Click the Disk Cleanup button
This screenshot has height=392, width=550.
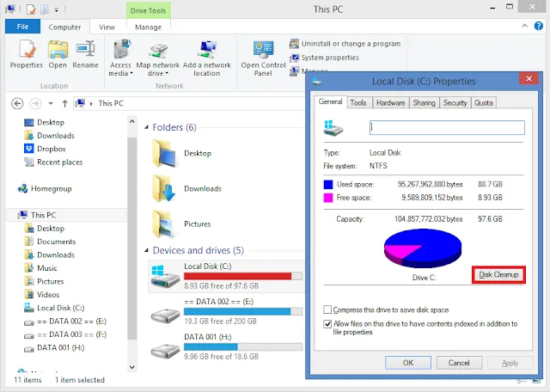pyautogui.click(x=498, y=275)
